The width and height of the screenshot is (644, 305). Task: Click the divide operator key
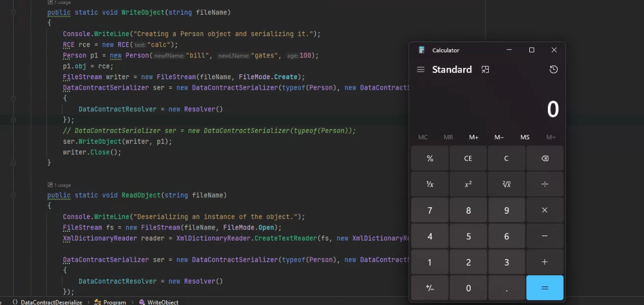[x=545, y=184]
